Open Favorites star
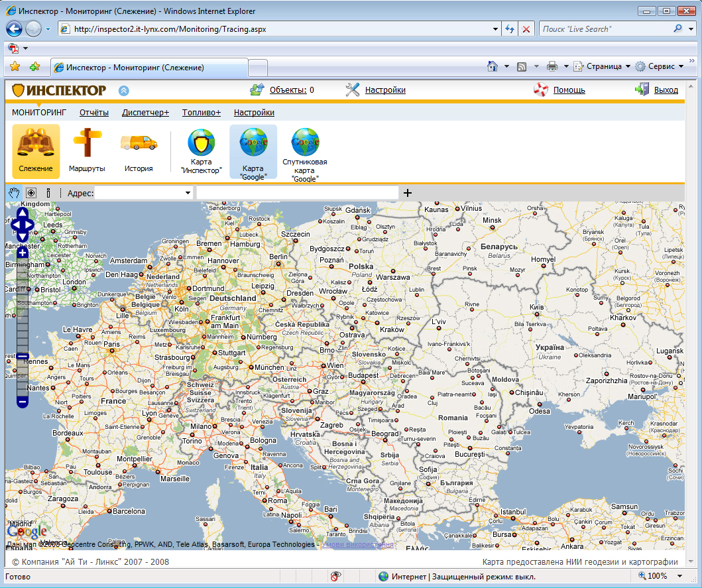This screenshot has height=588, width=702. click(x=15, y=67)
